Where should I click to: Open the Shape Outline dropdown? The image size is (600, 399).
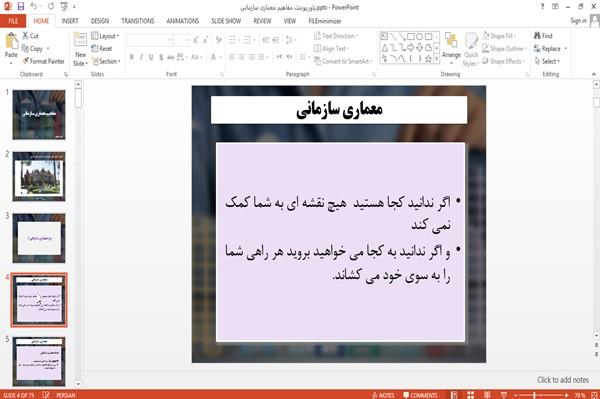coord(504,49)
